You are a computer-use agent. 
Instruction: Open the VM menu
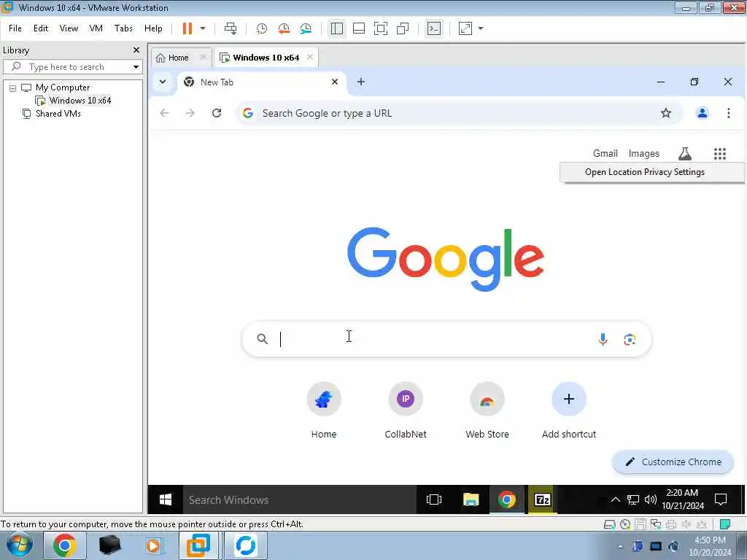pyautogui.click(x=96, y=28)
